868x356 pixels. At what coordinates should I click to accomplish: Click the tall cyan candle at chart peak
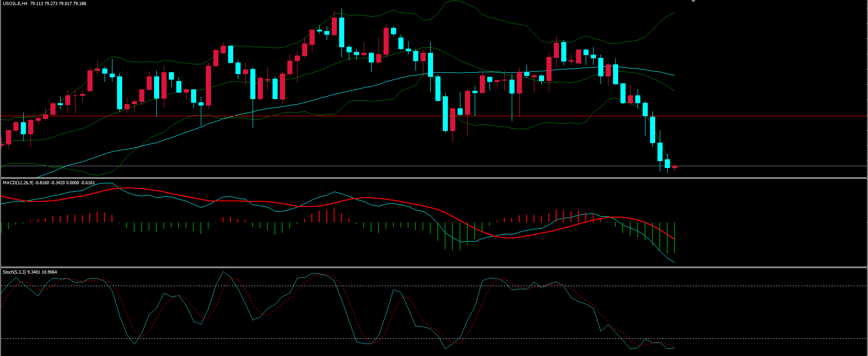point(341,32)
